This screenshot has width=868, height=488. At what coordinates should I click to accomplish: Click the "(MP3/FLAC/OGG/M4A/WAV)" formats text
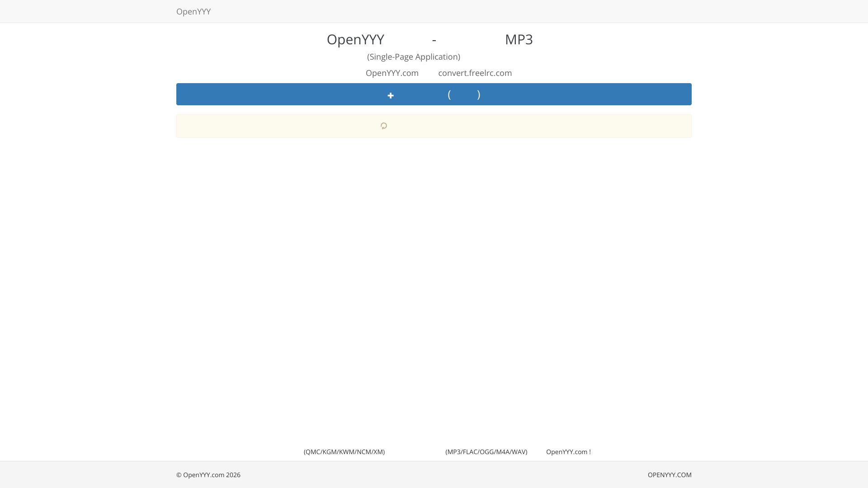(x=486, y=452)
